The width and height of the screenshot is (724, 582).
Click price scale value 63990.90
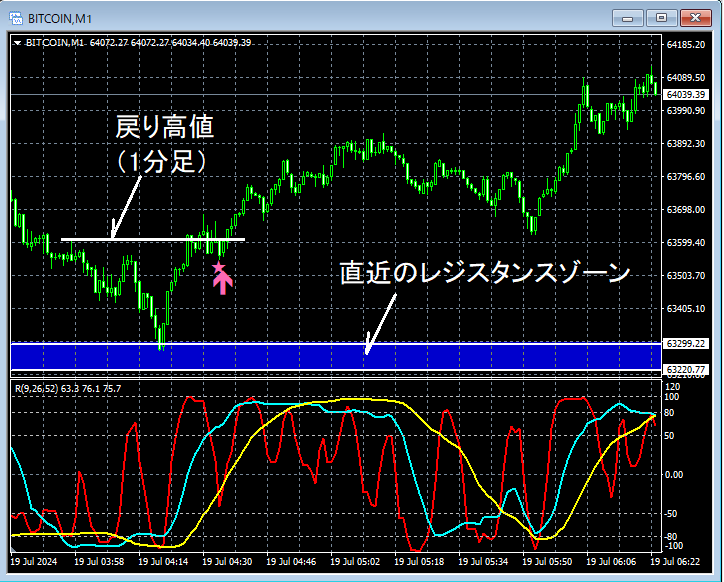click(686, 111)
